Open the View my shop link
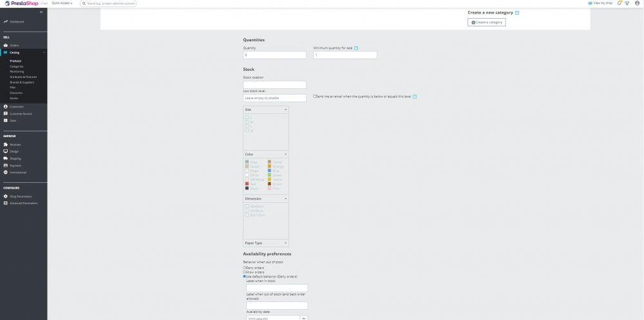This screenshot has height=320, width=644. click(x=600, y=3)
